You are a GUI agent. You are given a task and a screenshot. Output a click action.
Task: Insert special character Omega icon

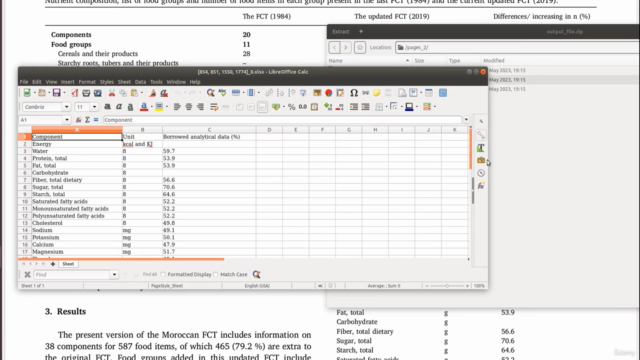click(354, 93)
